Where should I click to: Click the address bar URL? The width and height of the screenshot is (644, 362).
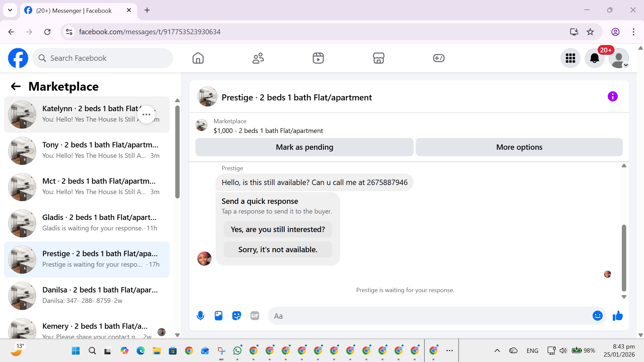pos(150,32)
